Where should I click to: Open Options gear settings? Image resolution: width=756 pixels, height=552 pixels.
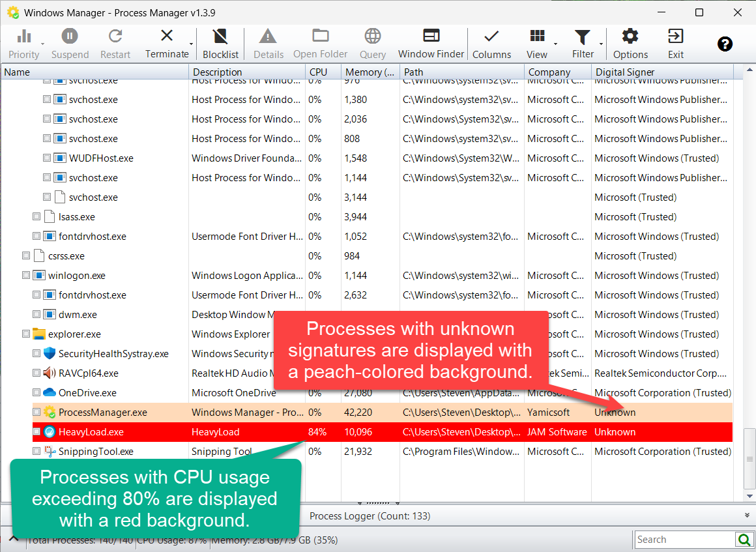coord(630,44)
